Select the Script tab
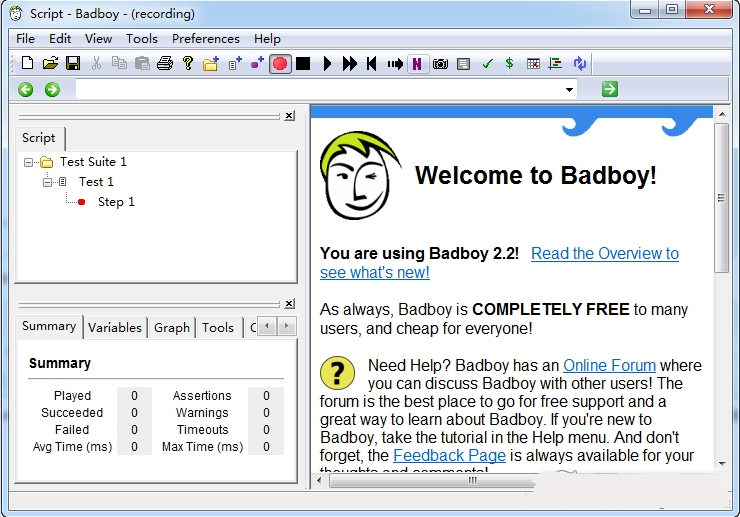740x517 pixels. 39,138
